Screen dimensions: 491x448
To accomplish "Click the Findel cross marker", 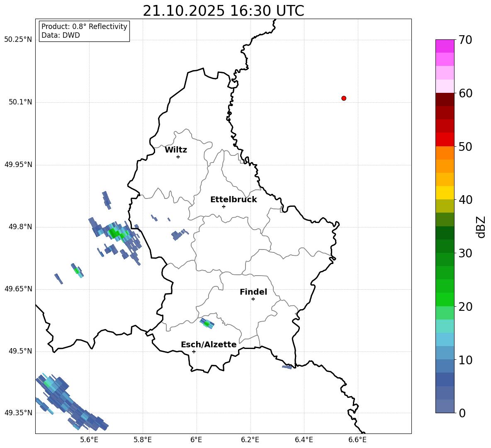I will coord(253,299).
